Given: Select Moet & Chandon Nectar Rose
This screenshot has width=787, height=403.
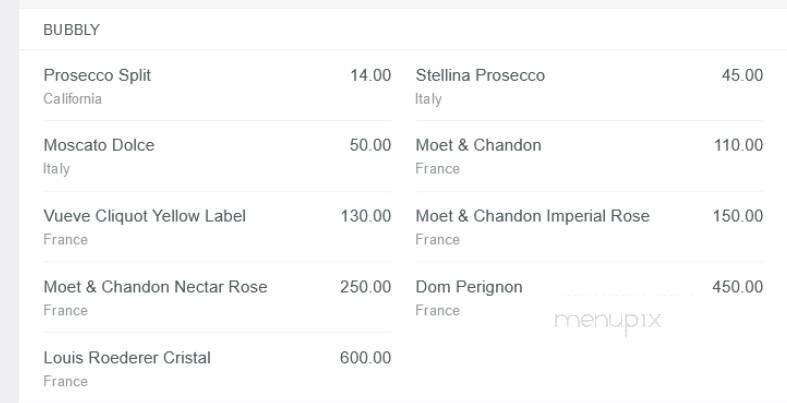Looking at the screenshot, I should (155, 288).
